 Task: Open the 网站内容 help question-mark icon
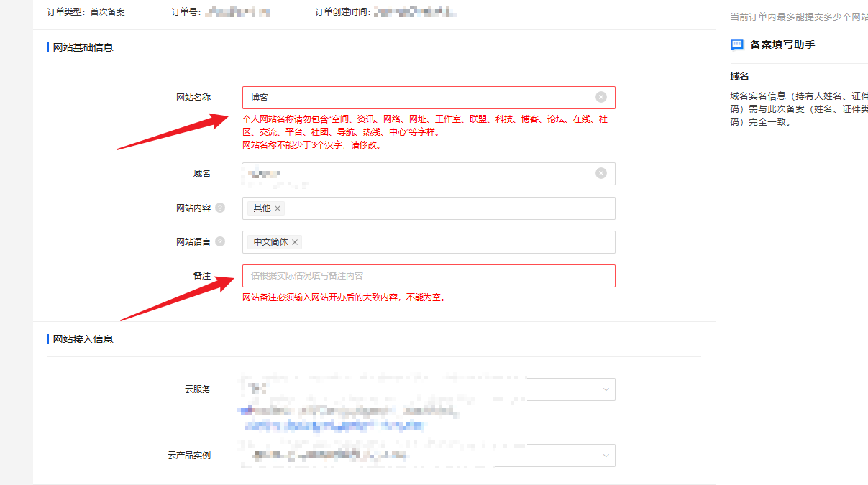pyautogui.click(x=221, y=208)
